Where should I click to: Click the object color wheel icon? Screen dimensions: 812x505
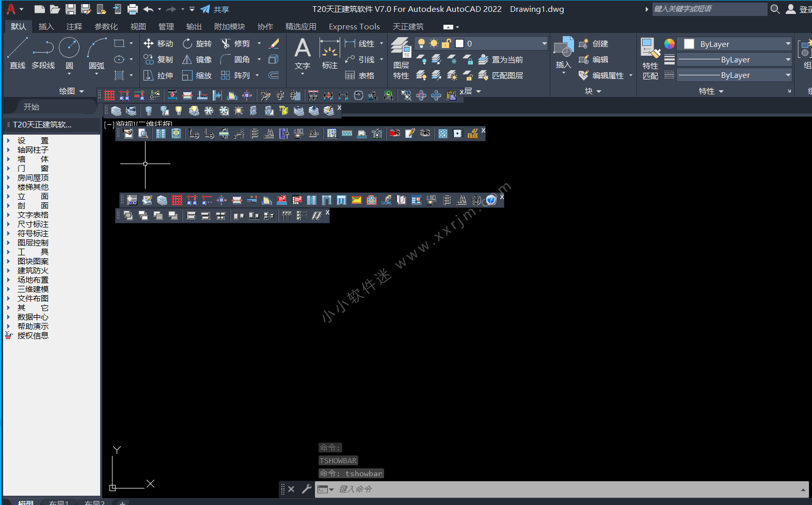click(x=670, y=44)
